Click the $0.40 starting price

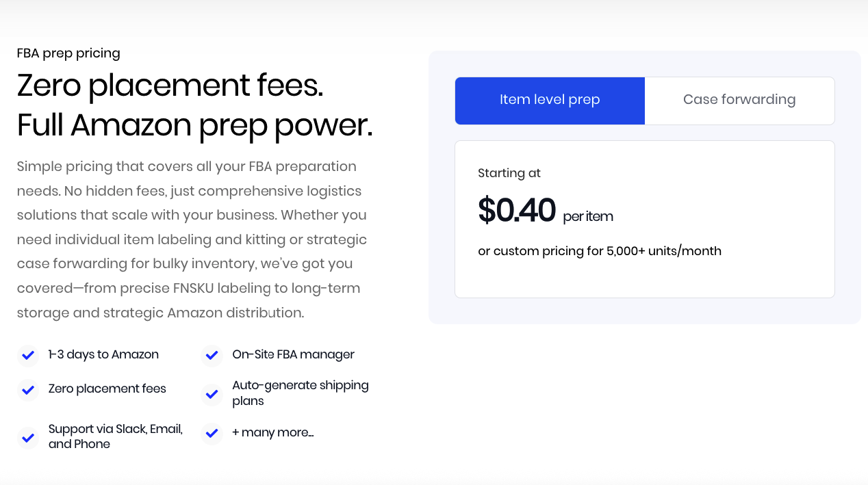(x=517, y=211)
